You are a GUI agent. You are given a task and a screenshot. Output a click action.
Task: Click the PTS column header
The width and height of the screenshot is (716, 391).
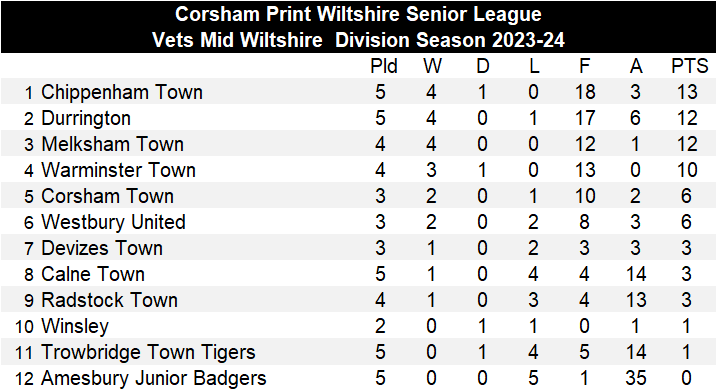click(x=689, y=67)
